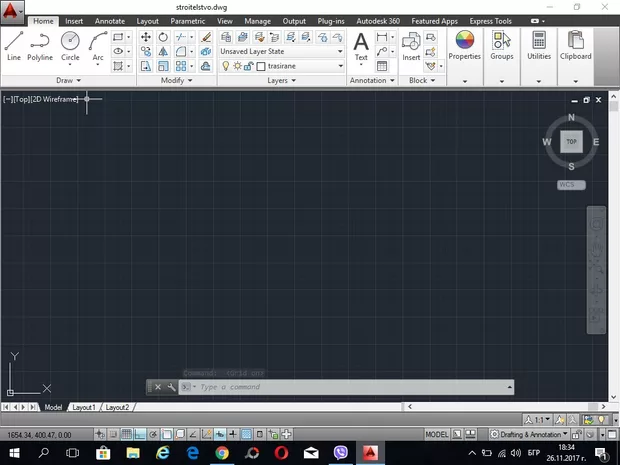The height and width of the screenshot is (465, 620).
Task: Toggle Grid Display in status bar
Action: 127,435
